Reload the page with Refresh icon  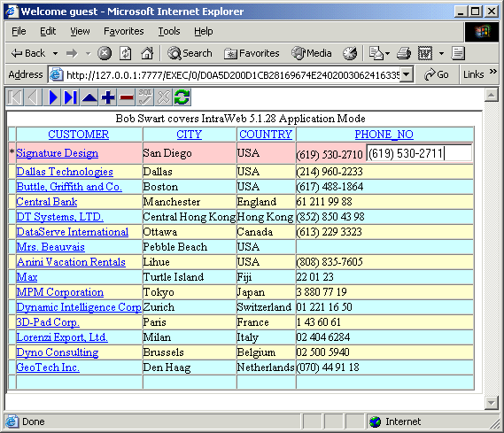[x=126, y=53]
